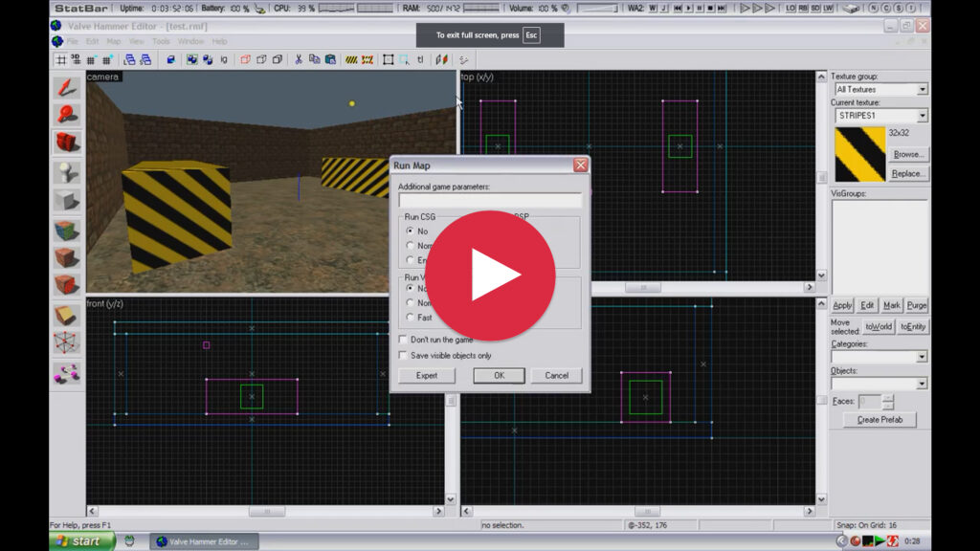Screen dimensions: 980x551
Task: Cancel the Run Map dialog
Action: coord(556,375)
